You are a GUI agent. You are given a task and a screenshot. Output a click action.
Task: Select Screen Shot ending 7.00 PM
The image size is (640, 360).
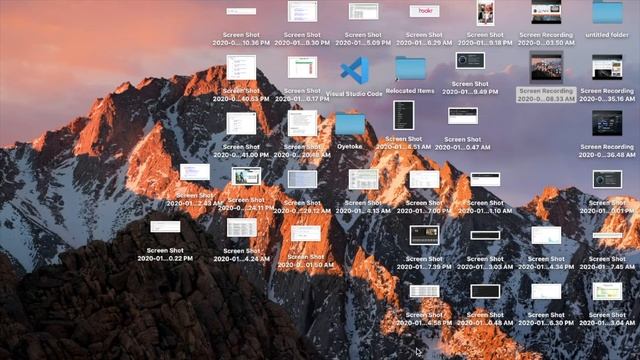point(424,179)
